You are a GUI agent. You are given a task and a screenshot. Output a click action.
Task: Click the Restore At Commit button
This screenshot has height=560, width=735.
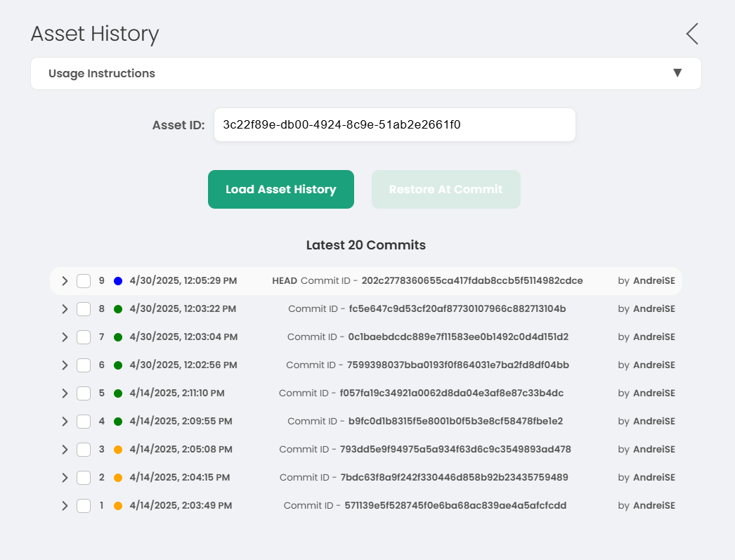(445, 190)
